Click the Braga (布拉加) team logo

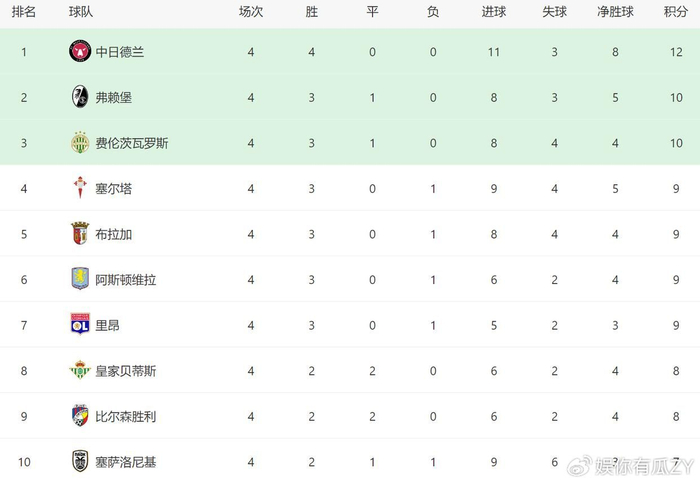(80, 233)
